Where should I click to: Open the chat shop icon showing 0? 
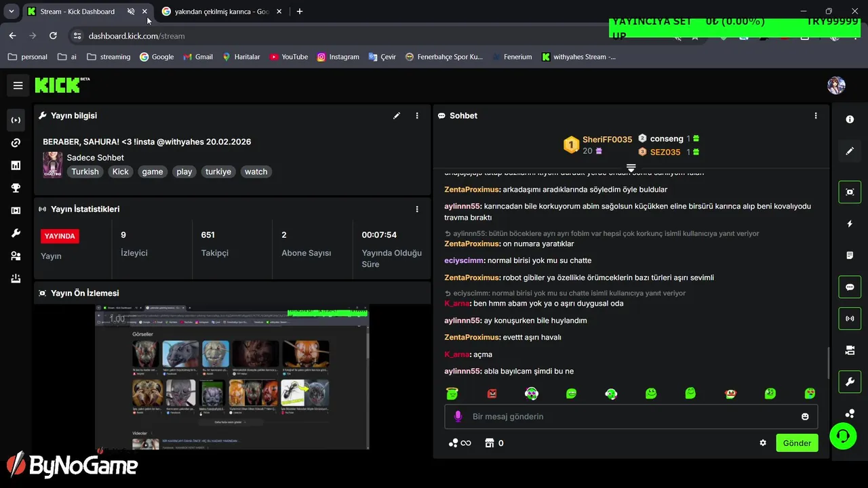(494, 443)
